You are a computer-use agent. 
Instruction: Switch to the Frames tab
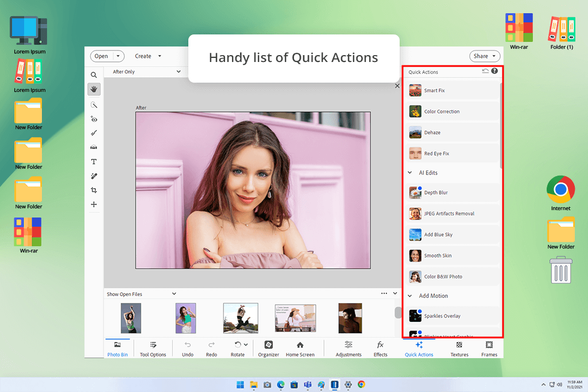489,348
